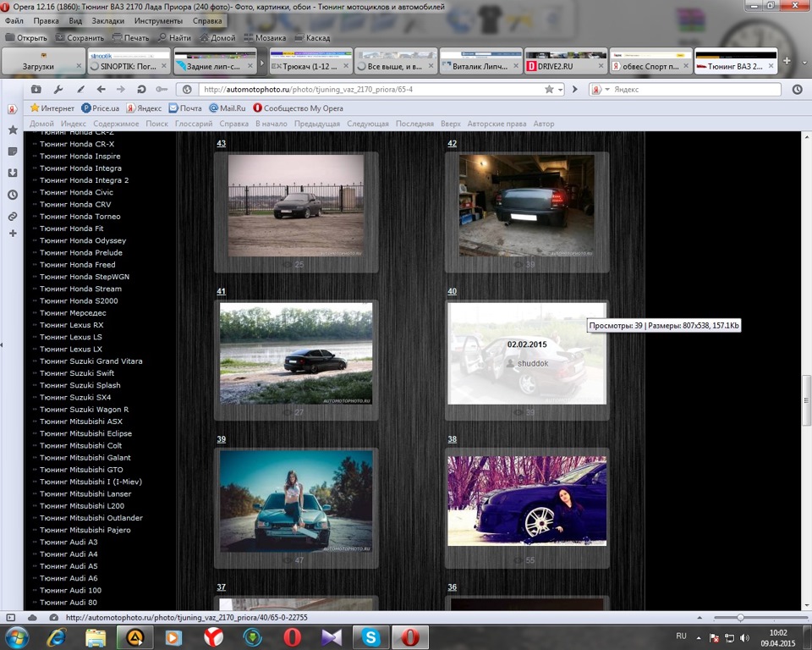812x650 pixels.
Task: Open Тюнинг Honda Civic sidebar link
Action: (76, 192)
